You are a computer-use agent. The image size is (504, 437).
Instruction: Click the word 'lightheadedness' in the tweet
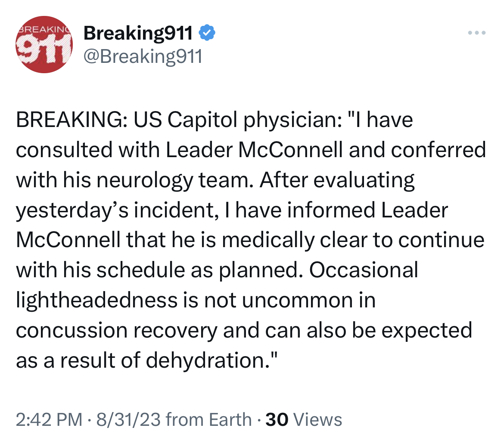97,301
